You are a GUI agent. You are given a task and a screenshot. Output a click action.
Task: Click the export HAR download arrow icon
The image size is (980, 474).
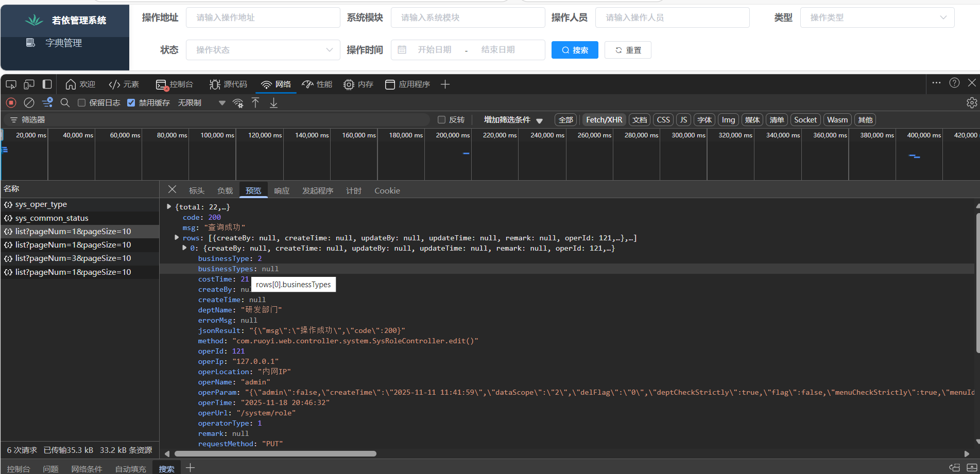pos(273,102)
